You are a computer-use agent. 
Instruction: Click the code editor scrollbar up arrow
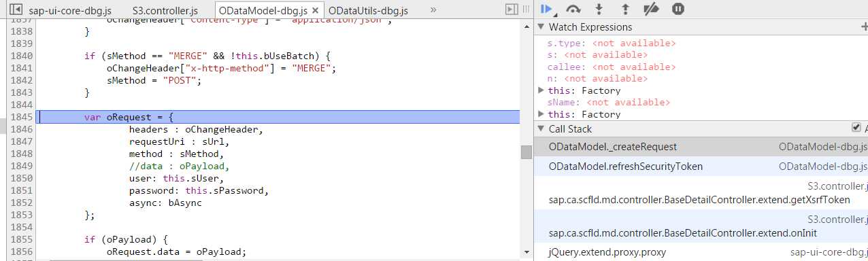[526, 26]
